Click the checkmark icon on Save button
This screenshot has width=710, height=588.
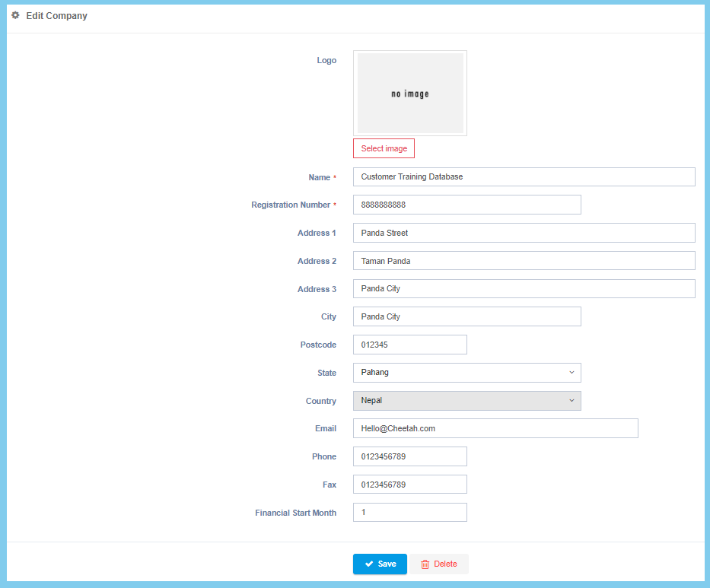point(369,564)
